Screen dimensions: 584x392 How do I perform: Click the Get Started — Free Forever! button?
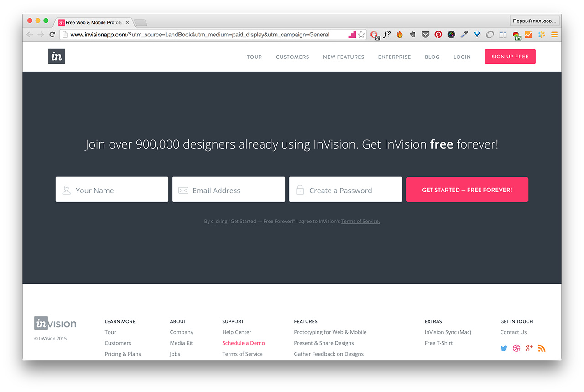pyautogui.click(x=467, y=190)
